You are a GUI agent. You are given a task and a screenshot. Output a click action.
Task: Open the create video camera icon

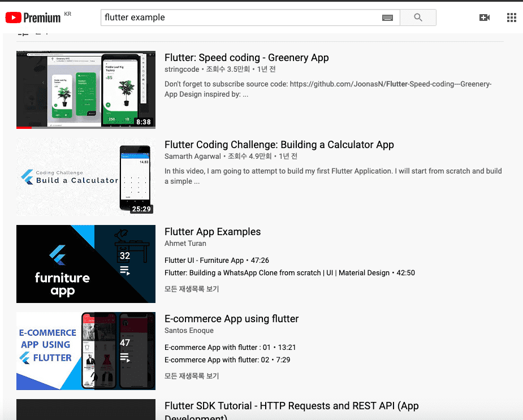[485, 18]
